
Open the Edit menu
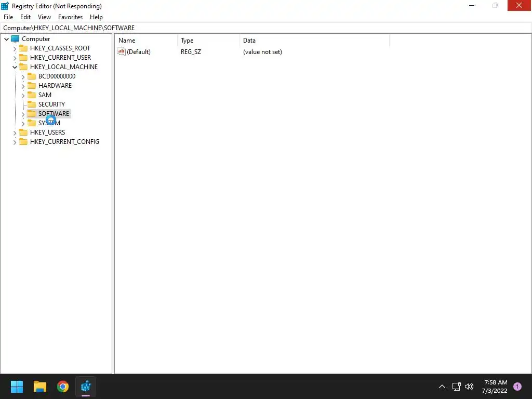(25, 17)
